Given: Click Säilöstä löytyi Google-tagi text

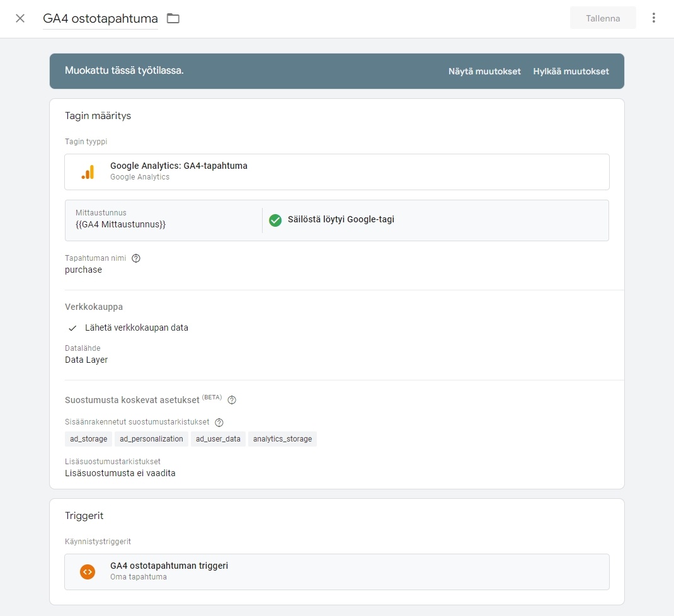Looking at the screenshot, I should click(341, 219).
